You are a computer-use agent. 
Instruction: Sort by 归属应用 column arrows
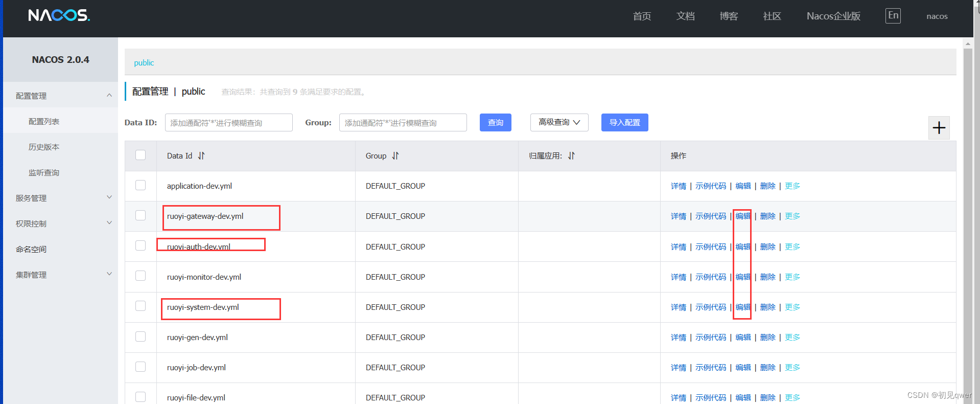571,156
